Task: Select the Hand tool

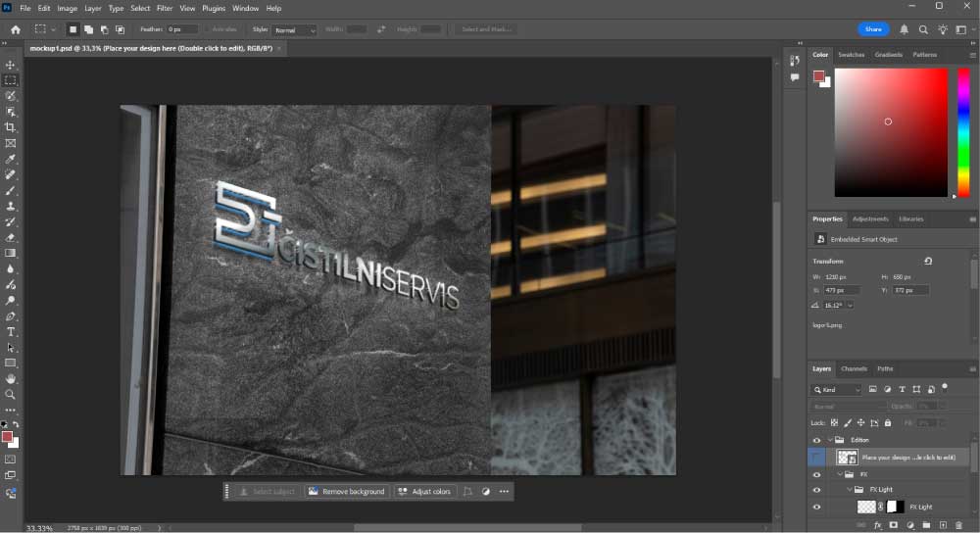Action: (11, 378)
